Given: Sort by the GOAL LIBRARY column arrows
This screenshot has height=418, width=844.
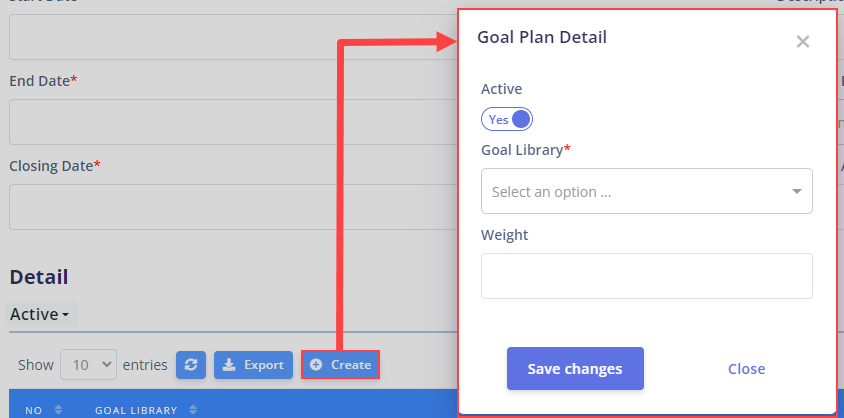Looking at the screenshot, I should click(193, 410).
